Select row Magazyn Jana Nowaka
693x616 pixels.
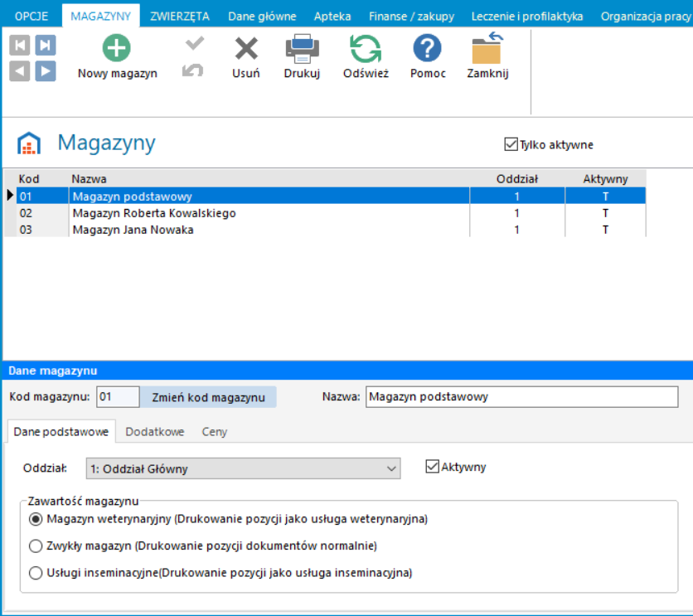click(331, 230)
